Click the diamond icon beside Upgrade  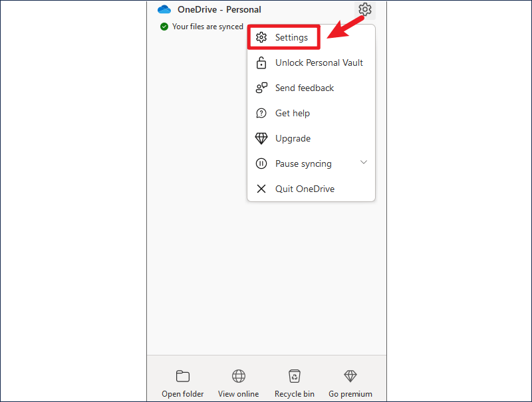pyautogui.click(x=261, y=138)
